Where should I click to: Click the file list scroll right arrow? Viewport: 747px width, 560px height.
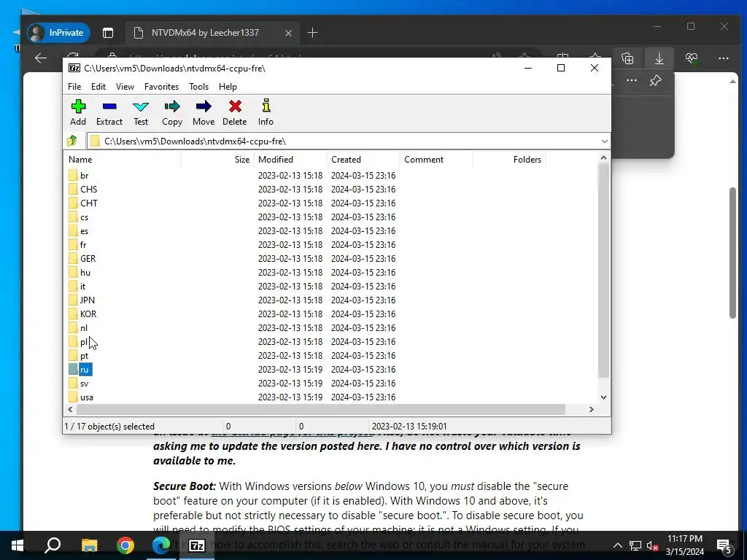(591, 410)
